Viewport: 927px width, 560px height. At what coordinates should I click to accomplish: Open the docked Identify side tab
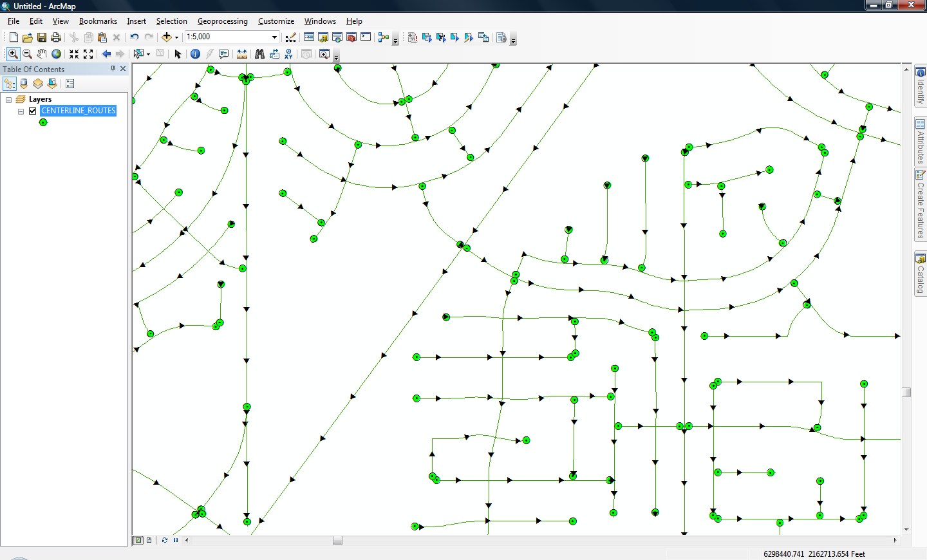[x=921, y=87]
